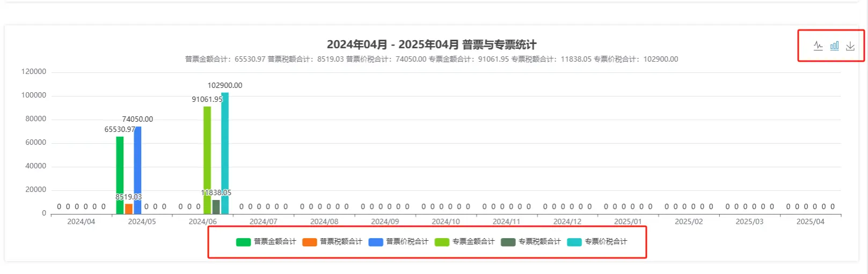868x274 pixels.
Task: Select the blue bar valued 74050.00
Action: click(138, 166)
